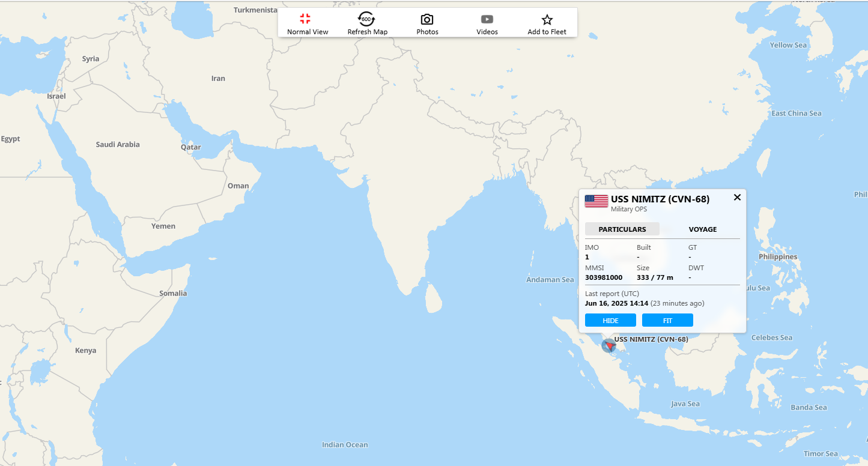
Task: Click the (23 minutes ago) text
Action: click(678, 303)
